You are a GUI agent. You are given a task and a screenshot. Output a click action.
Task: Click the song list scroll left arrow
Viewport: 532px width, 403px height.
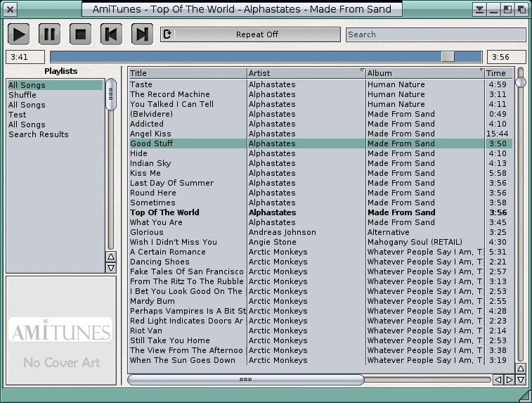pos(498,380)
